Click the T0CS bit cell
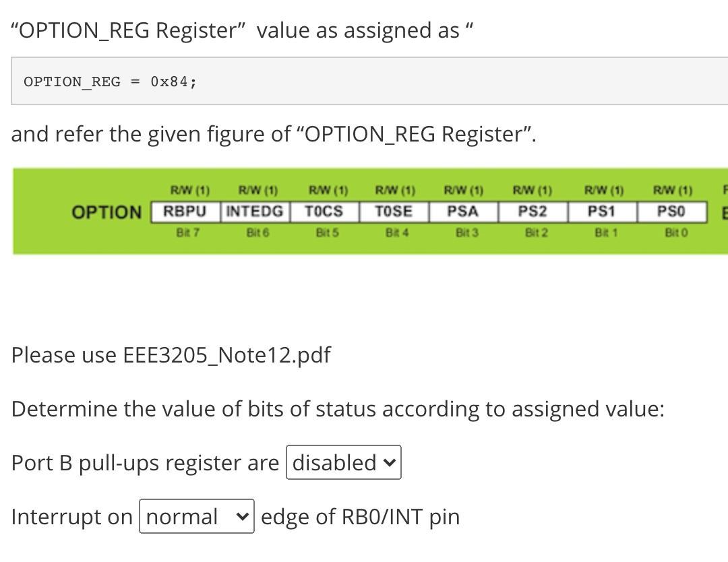The image size is (728, 562). pos(325,211)
